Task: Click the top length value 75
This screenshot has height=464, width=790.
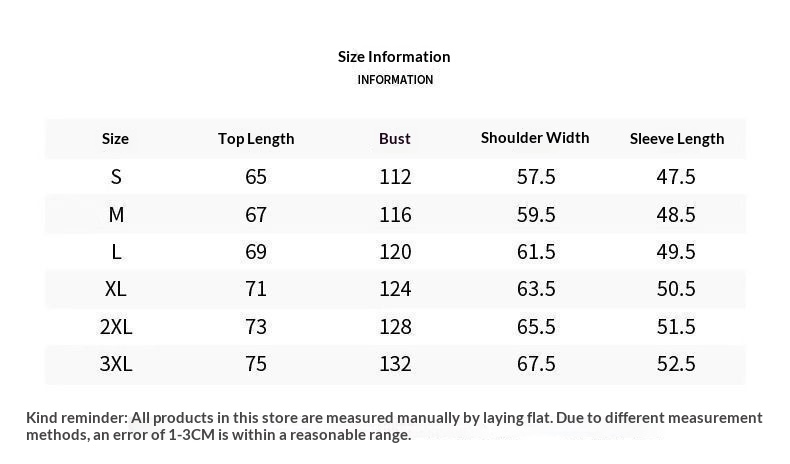Action: click(x=256, y=364)
